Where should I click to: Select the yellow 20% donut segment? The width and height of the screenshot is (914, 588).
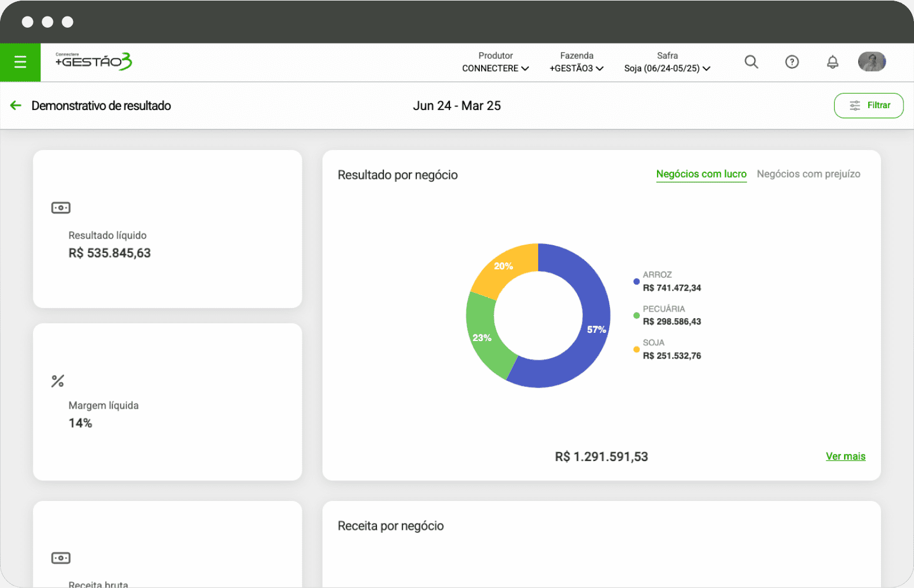coord(505,266)
